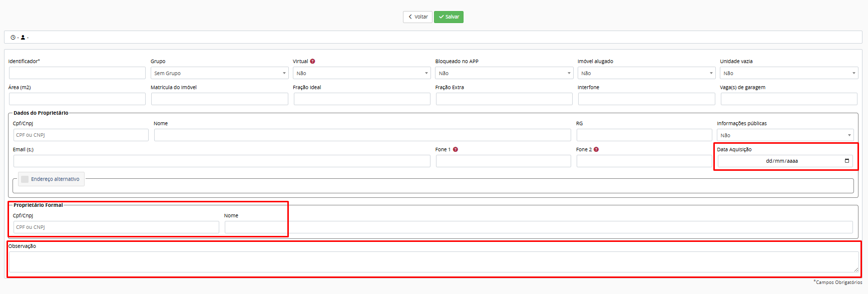Expand the Virtual dropdown
The width and height of the screenshot is (868, 294).
point(361,73)
